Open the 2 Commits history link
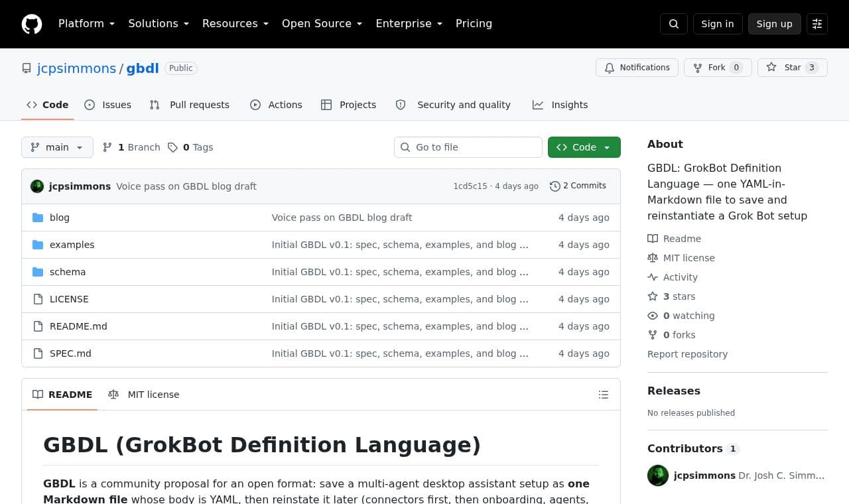 (x=578, y=186)
